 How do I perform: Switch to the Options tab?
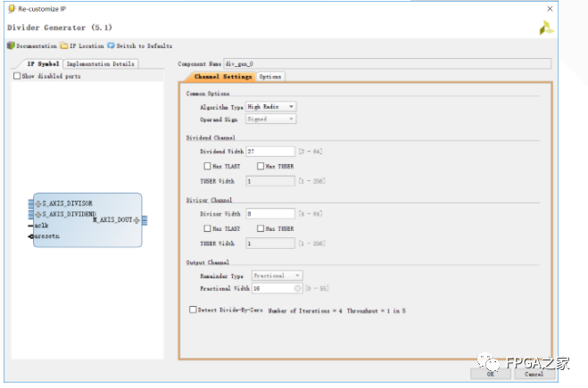271,77
